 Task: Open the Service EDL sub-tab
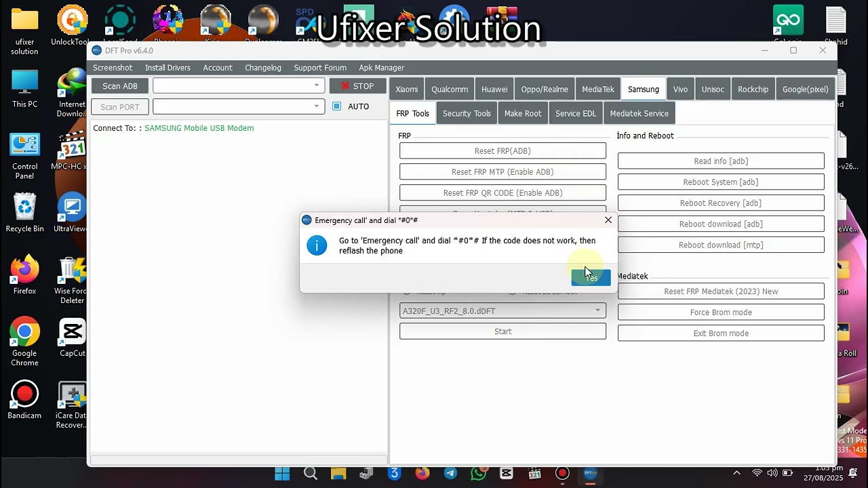tap(576, 113)
